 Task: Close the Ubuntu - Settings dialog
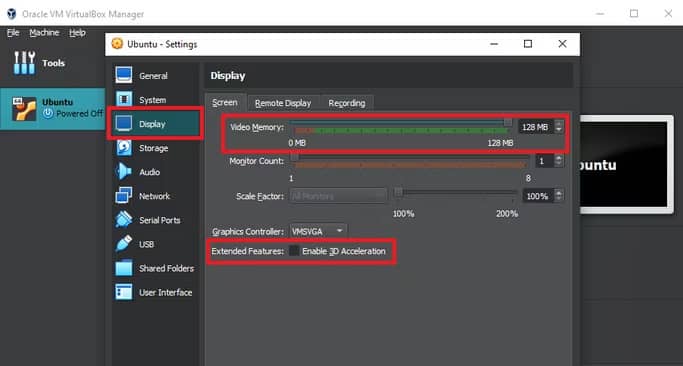[x=562, y=44]
